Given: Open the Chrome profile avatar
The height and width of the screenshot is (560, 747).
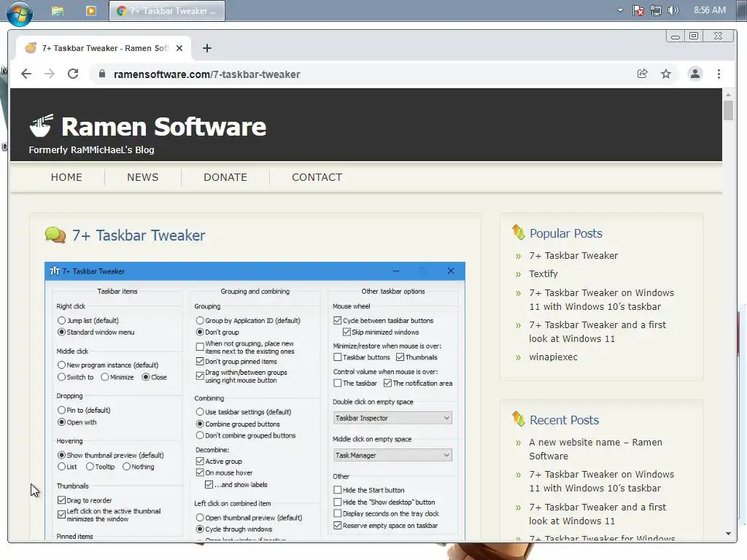Looking at the screenshot, I should [x=695, y=74].
